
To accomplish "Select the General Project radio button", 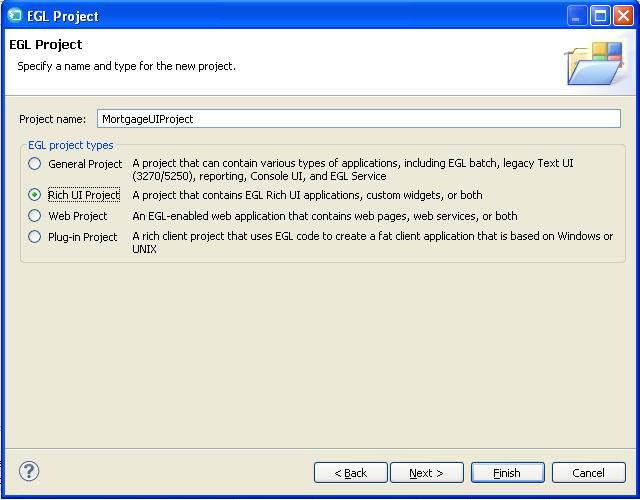I will click(x=35, y=164).
